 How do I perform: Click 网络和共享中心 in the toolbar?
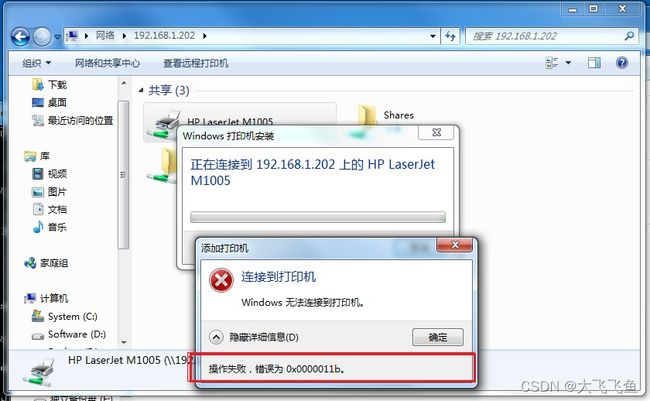coord(107,63)
